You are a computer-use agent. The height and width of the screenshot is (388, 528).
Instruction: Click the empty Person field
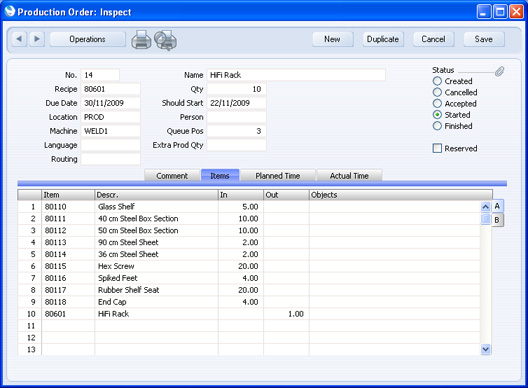point(236,117)
